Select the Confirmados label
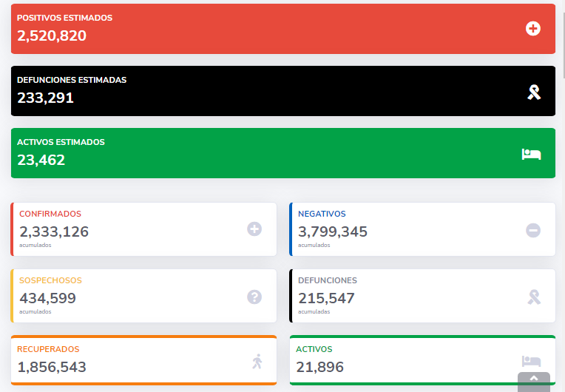This screenshot has width=565, height=392. tap(50, 214)
